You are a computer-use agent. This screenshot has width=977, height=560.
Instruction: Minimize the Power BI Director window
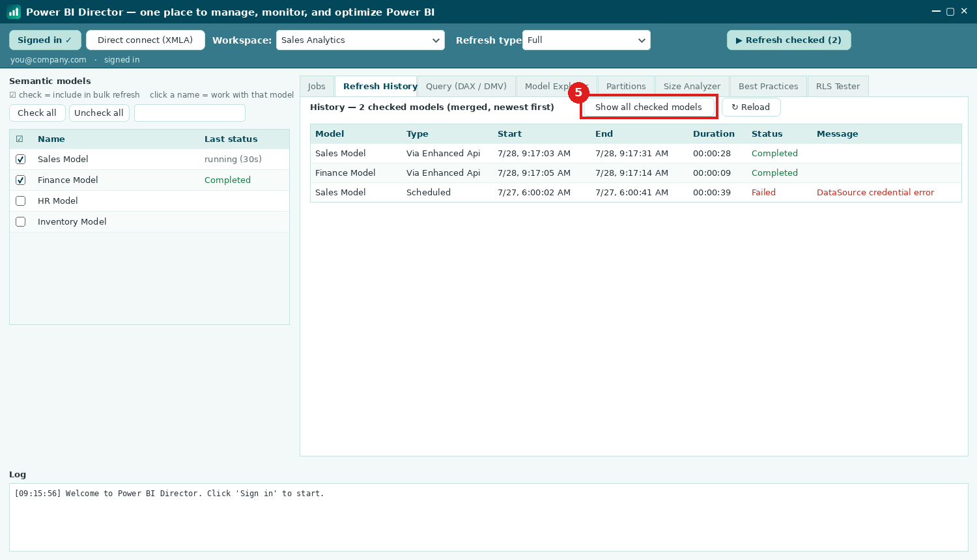(x=937, y=12)
